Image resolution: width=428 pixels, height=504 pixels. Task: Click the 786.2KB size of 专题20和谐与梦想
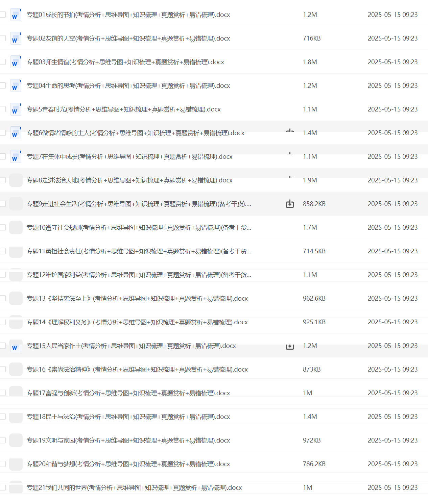314,464
